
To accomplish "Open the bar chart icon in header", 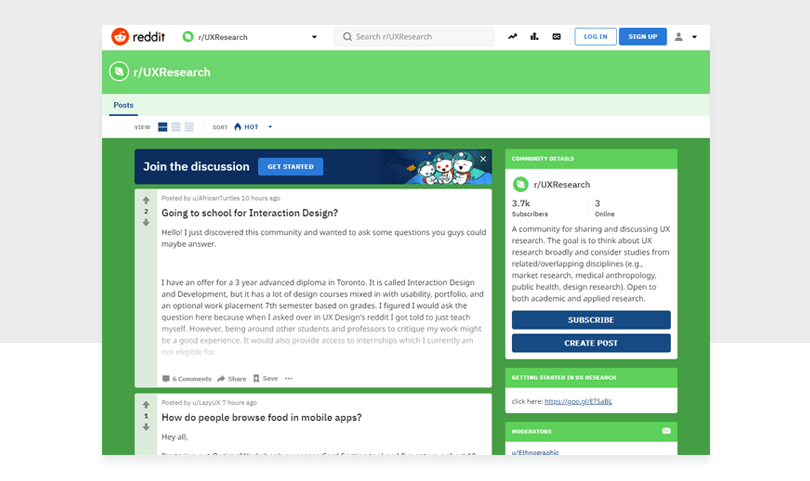I will point(534,37).
